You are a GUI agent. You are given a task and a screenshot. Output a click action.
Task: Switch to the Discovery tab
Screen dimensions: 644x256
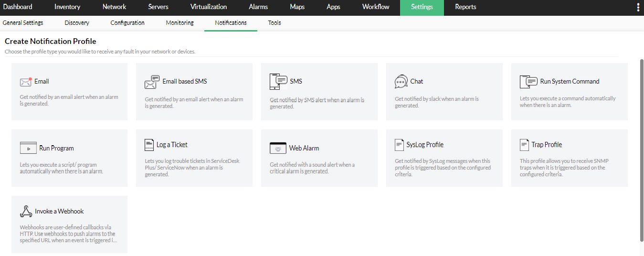(x=77, y=23)
